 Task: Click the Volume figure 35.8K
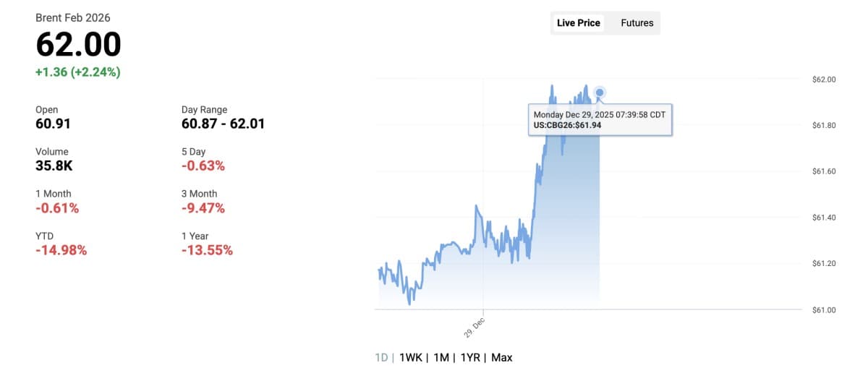(54, 166)
